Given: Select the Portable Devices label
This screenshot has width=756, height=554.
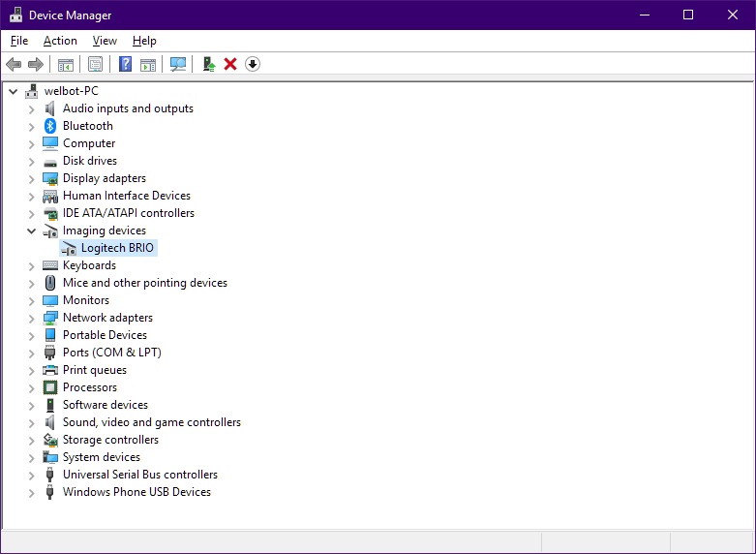Looking at the screenshot, I should tap(105, 335).
